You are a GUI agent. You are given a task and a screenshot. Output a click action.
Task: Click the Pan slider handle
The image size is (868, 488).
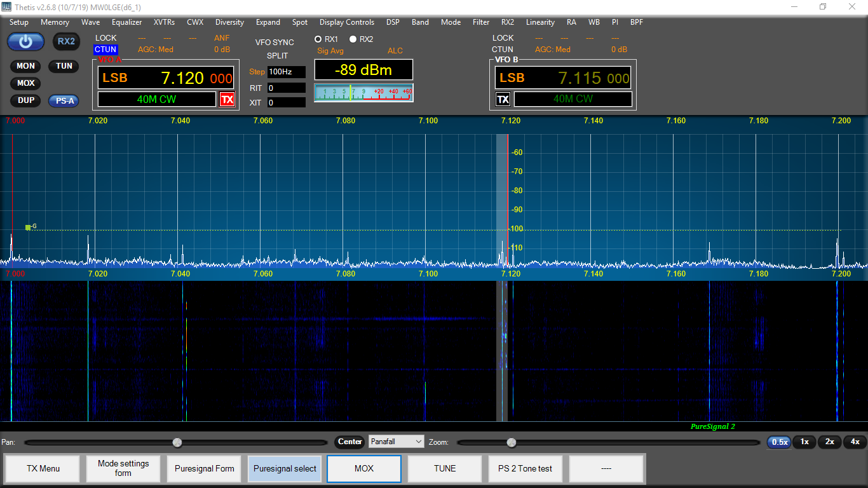point(177,442)
